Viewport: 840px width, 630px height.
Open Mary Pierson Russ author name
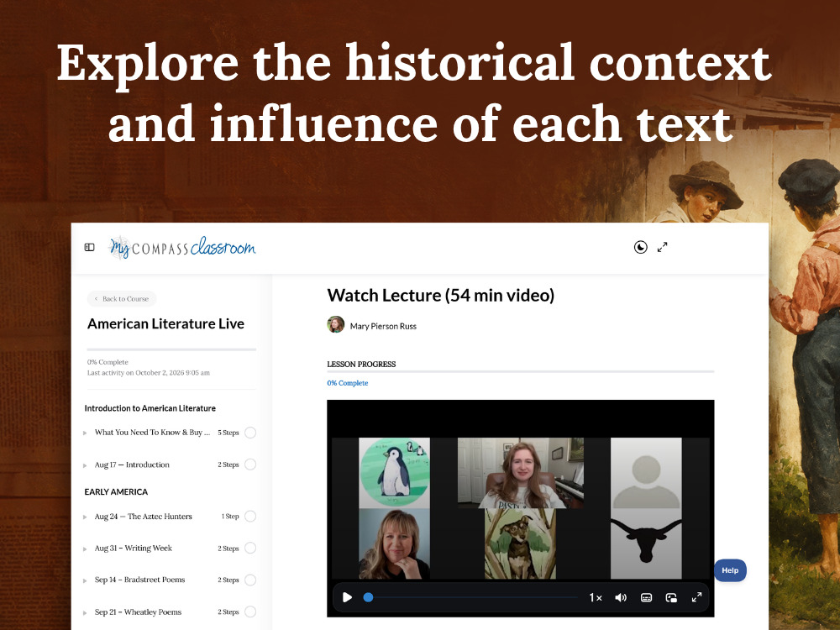383,326
